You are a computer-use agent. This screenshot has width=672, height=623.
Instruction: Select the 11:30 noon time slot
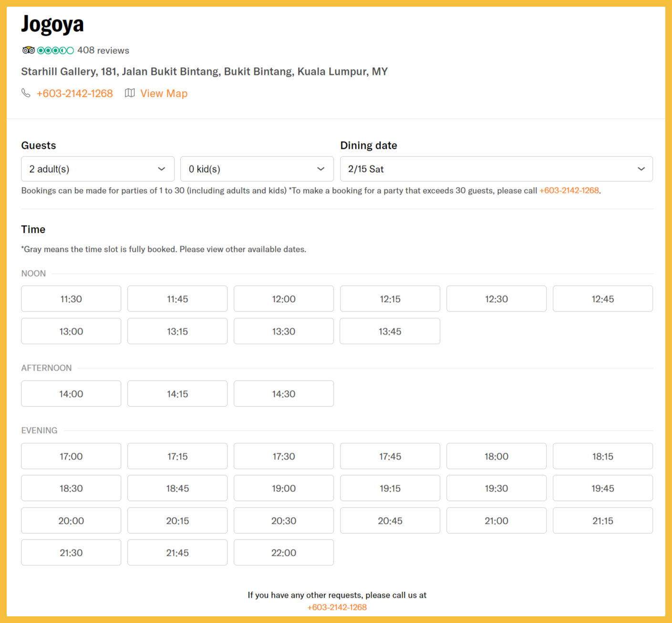click(x=71, y=299)
